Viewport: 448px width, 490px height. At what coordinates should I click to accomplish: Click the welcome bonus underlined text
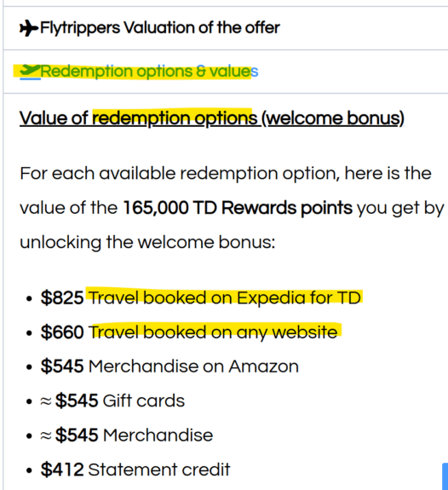333,118
